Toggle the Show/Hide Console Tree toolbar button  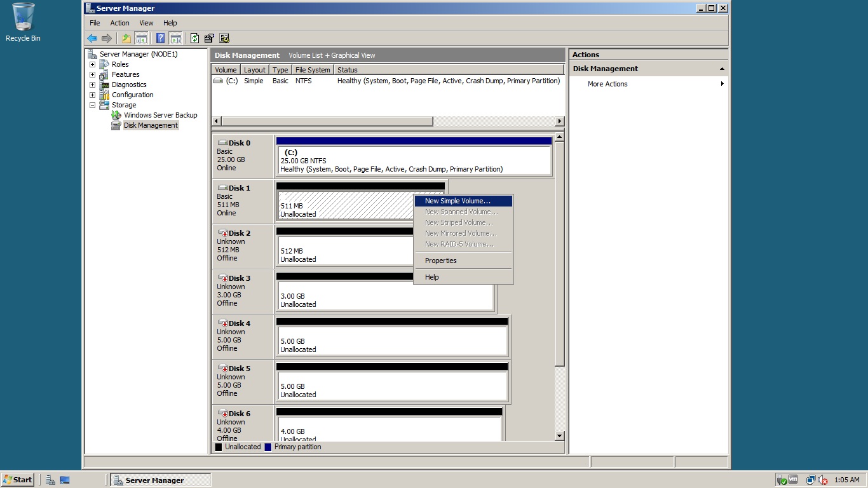tap(142, 38)
